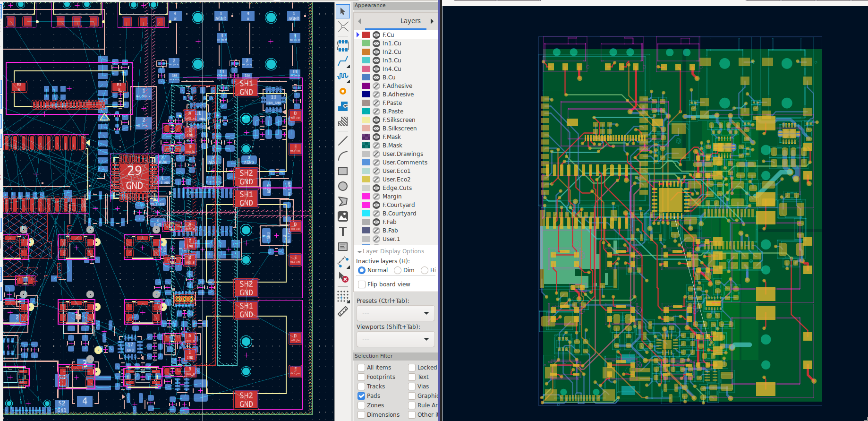Enable Vias selection filter
The width and height of the screenshot is (868, 421).
[x=412, y=387]
